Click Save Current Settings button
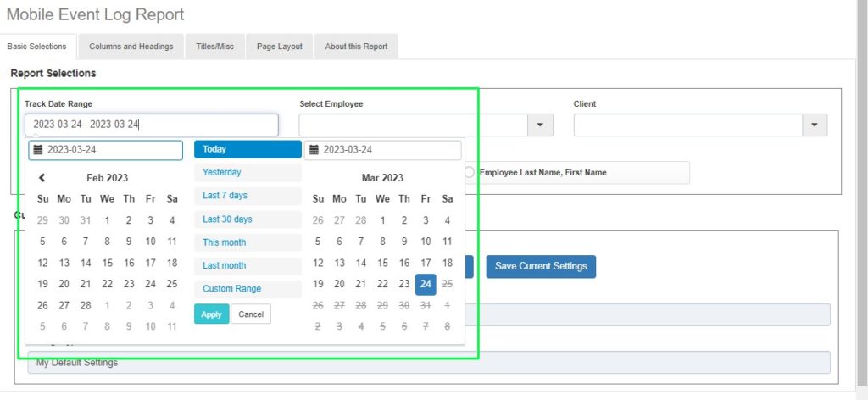Screen dimensions: 868x400 pyautogui.click(x=541, y=266)
